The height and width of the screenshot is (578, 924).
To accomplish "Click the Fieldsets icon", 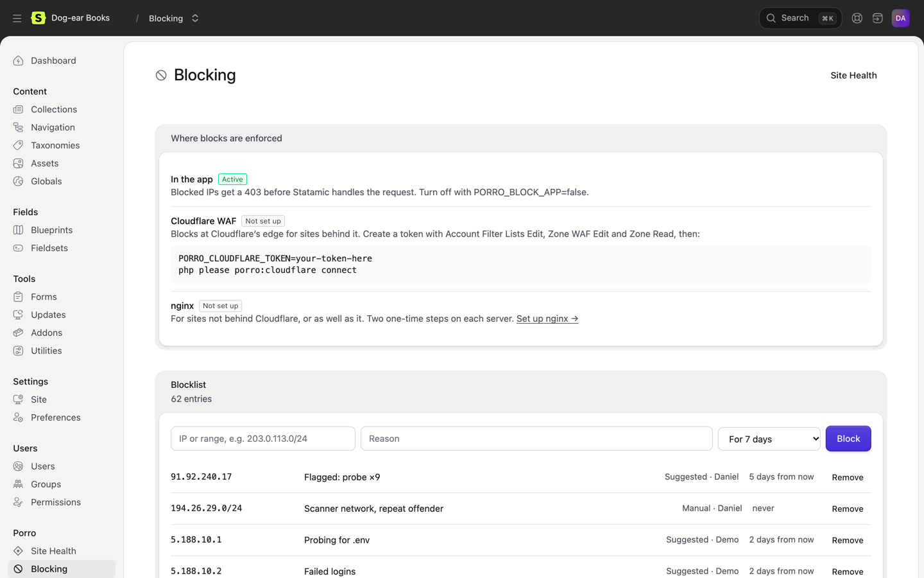I will [x=18, y=249].
